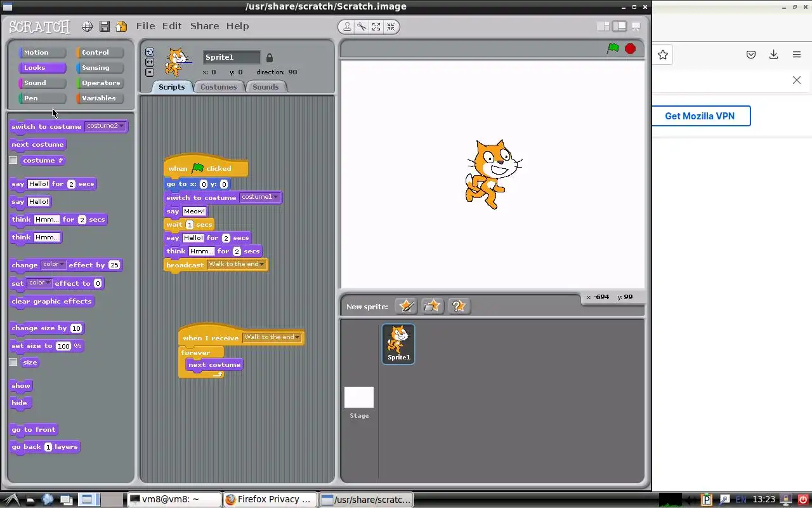The width and height of the screenshot is (812, 508).
Task: Open costume1 dropdown in script block
Action: click(x=259, y=197)
